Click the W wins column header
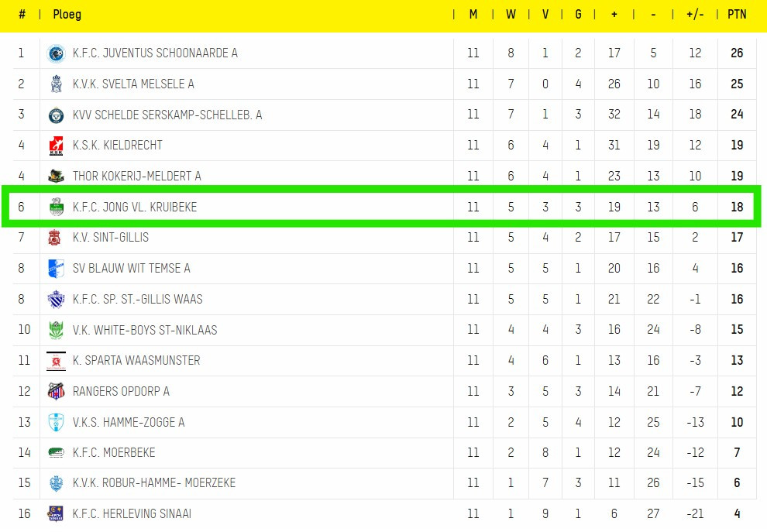 [x=511, y=15]
